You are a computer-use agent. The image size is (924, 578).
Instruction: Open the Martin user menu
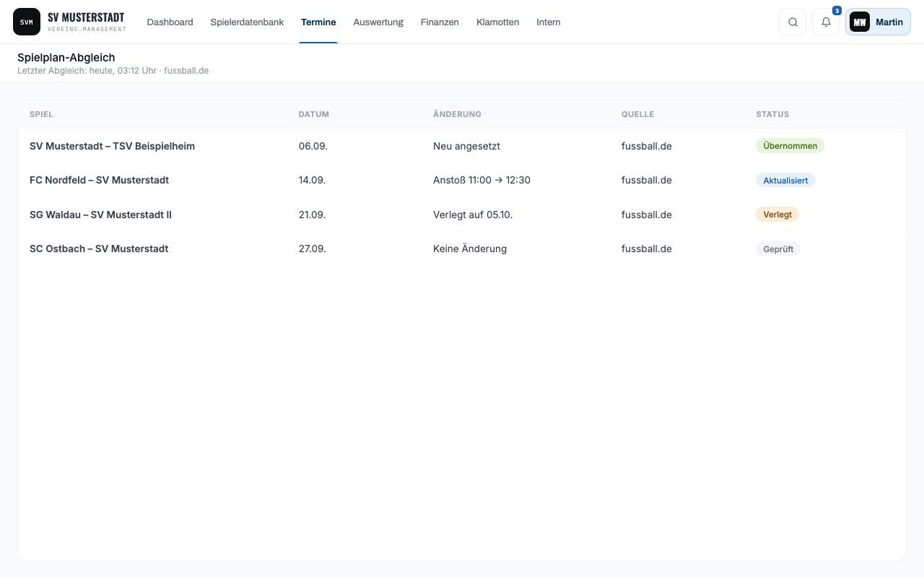[878, 22]
